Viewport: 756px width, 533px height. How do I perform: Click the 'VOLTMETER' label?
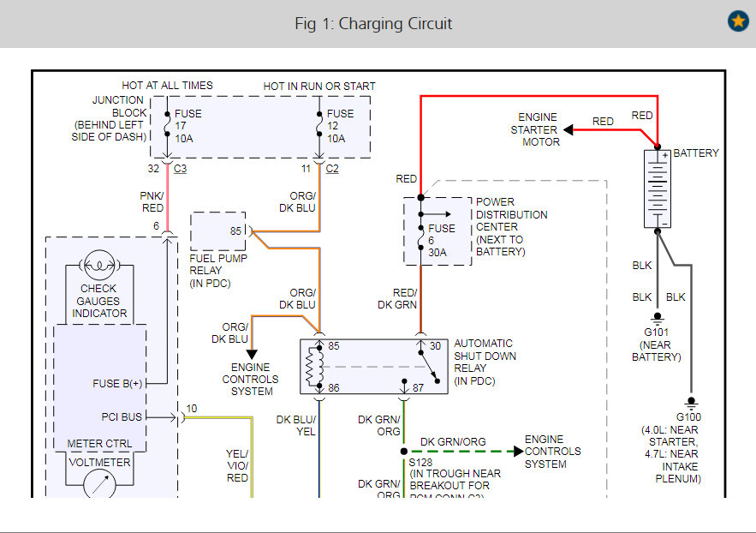click(99, 462)
